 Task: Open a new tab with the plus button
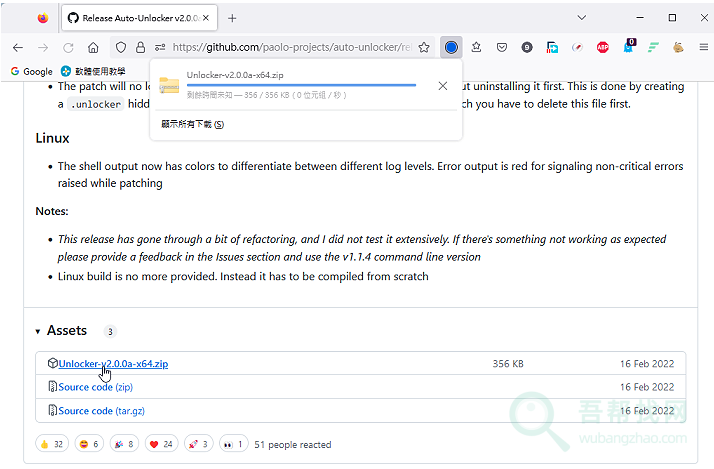pos(232,18)
